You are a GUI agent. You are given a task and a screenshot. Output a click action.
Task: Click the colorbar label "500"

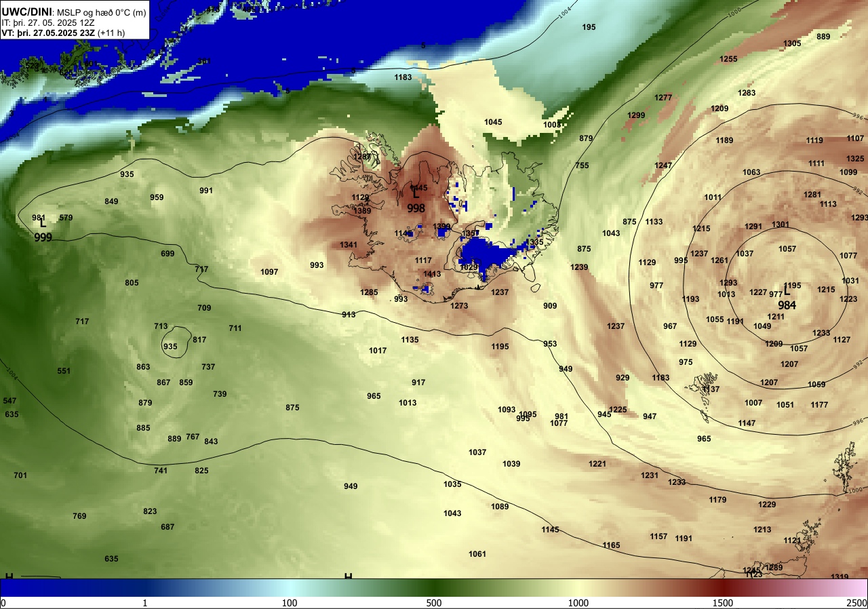coord(434,603)
